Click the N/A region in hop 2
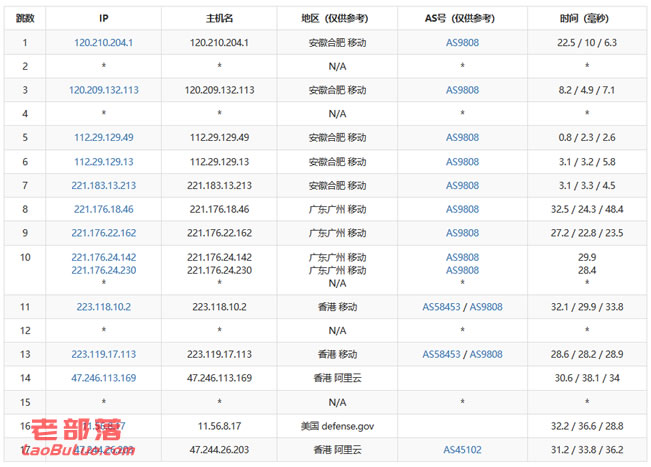Image resolution: width=651 pixels, height=467 pixels. coord(337,66)
